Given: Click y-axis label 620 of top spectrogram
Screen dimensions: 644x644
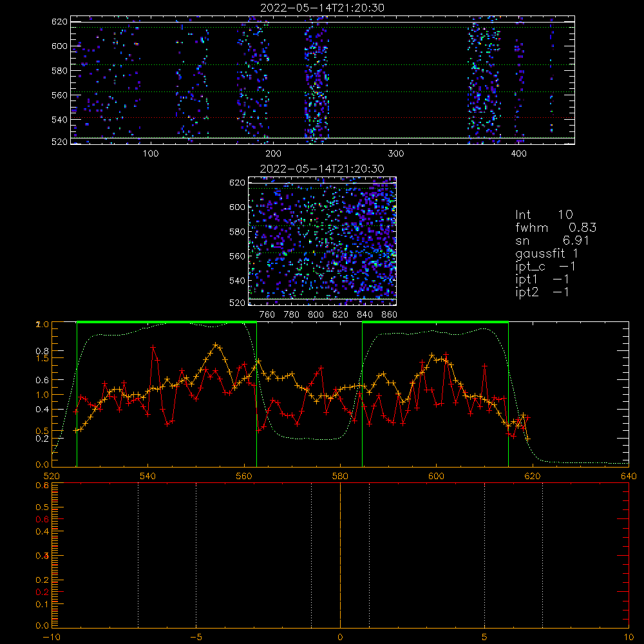Looking at the screenshot, I should coord(59,22).
